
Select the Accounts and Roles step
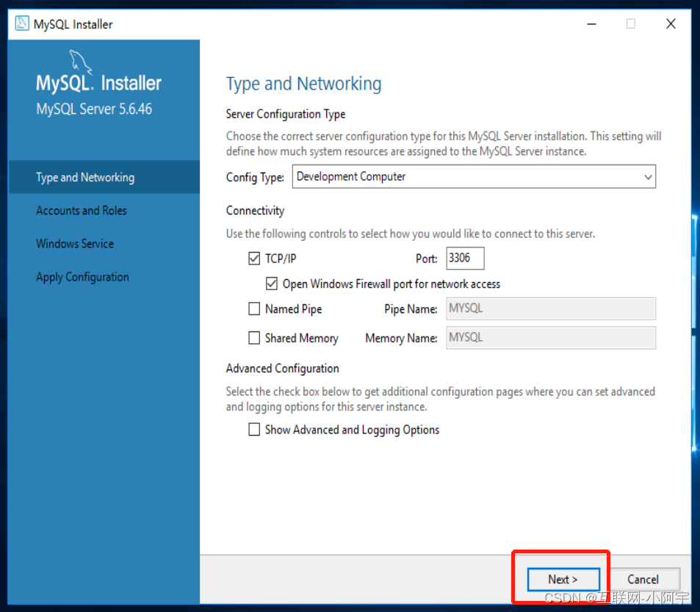pos(79,210)
